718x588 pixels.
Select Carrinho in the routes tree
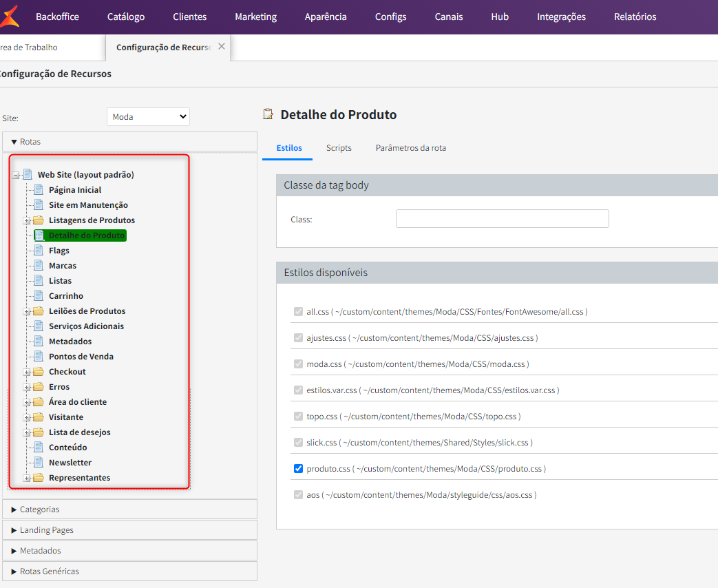point(66,296)
